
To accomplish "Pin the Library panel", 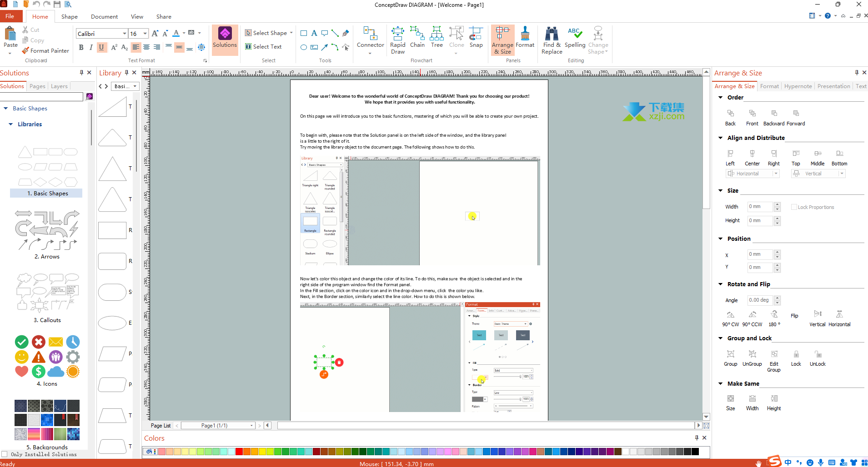I will [x=126, y=73].
